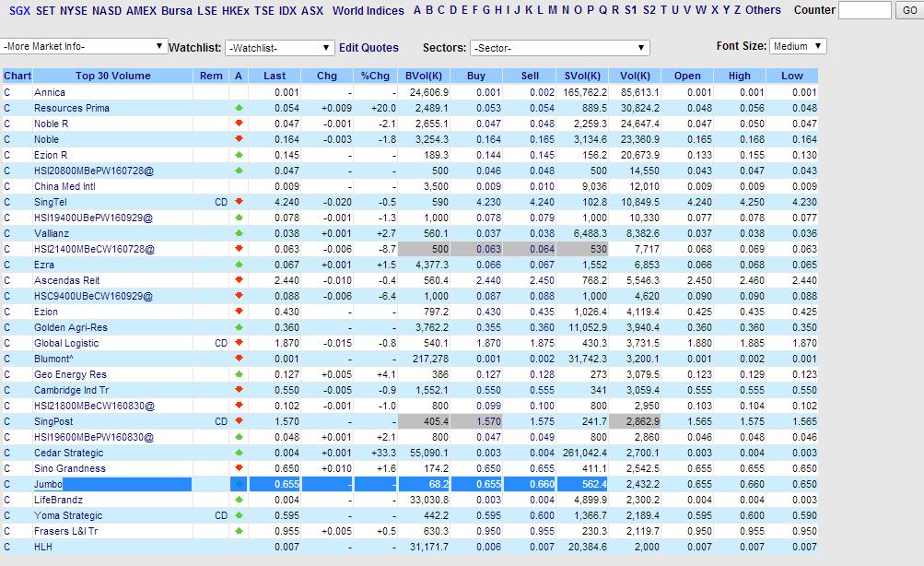The image size is (924, 566).
Task: Open the chart for SingTel
Action: coord(9,202)
